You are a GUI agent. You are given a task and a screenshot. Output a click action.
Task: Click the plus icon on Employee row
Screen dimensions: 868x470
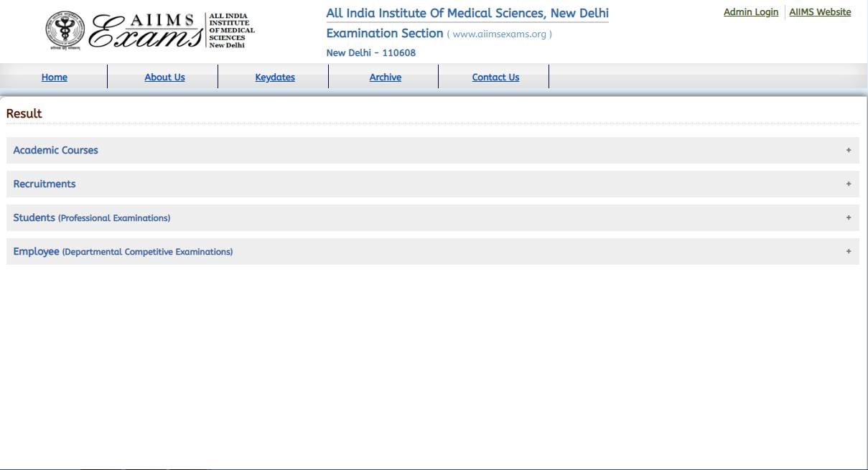pyautogui.click(x=848, y=252)
